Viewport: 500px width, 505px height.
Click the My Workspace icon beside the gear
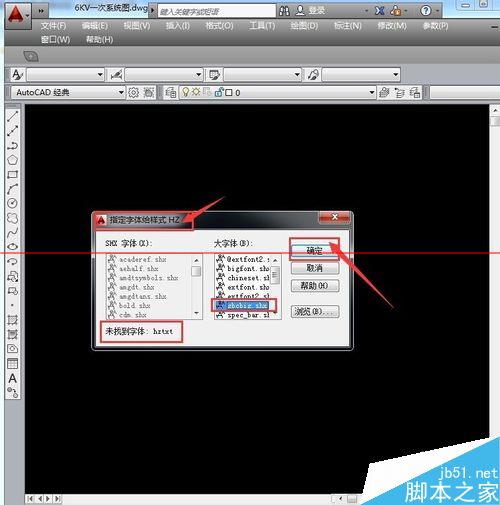click(x=149, y=92)
